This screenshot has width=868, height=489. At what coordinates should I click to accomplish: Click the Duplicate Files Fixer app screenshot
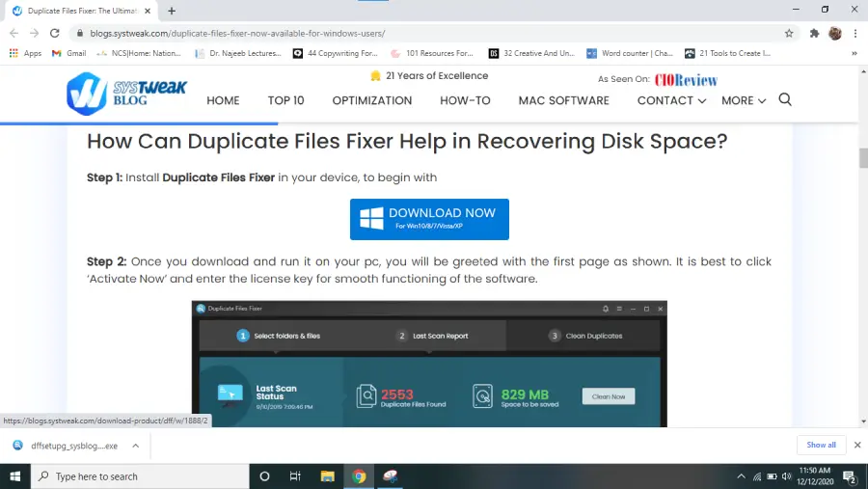pyautogui.click(x=429, y=364)
